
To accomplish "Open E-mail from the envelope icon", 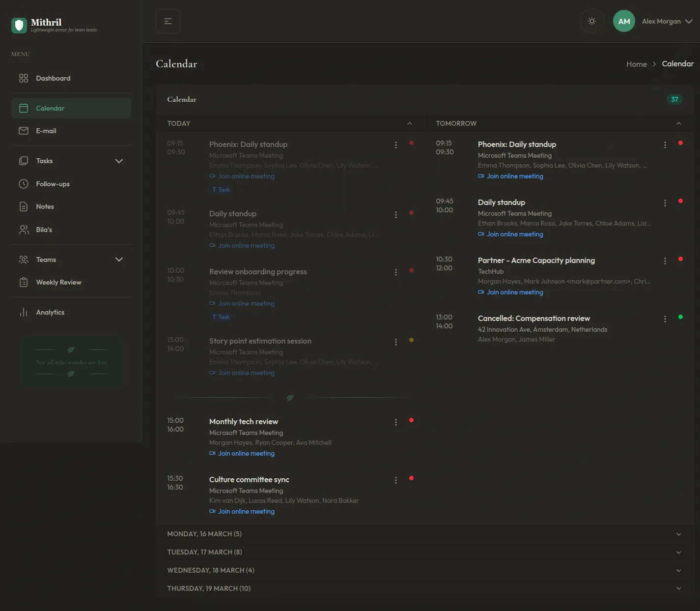I will [x=24, y=131].
